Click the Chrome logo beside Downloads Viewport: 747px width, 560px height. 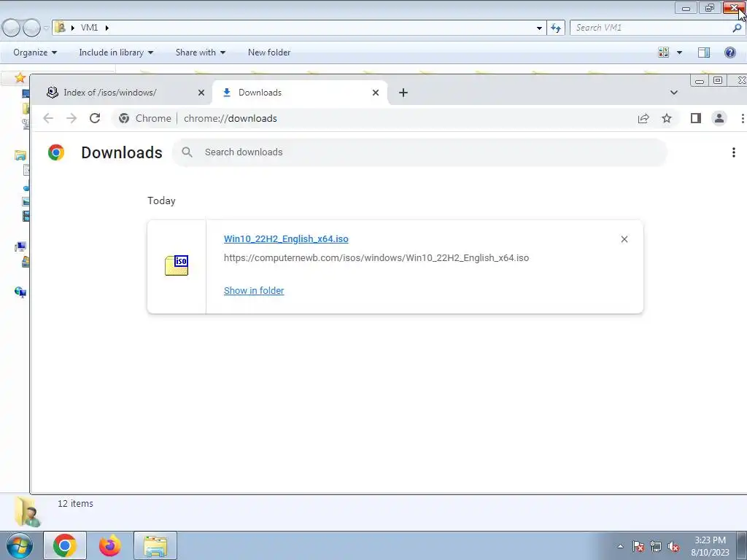coord(55,152)
